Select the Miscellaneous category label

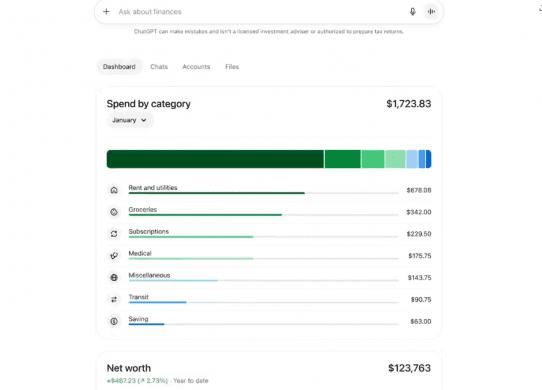coord(149,275)
